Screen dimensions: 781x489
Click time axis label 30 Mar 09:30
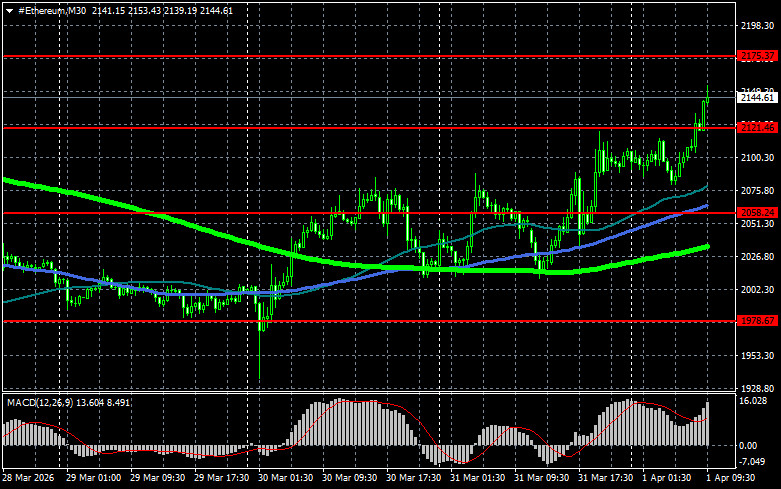coord(350,478)
